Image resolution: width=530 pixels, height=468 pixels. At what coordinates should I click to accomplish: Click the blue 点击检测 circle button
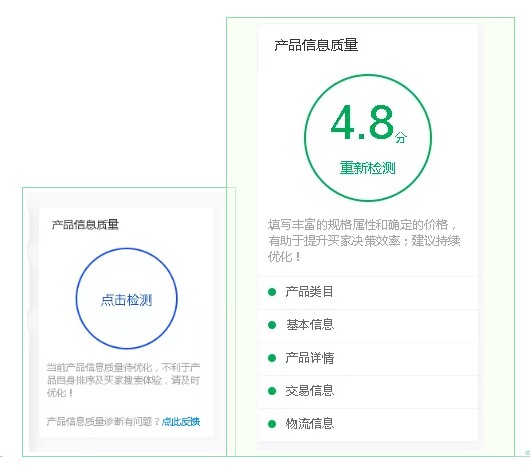click(126, 299)
